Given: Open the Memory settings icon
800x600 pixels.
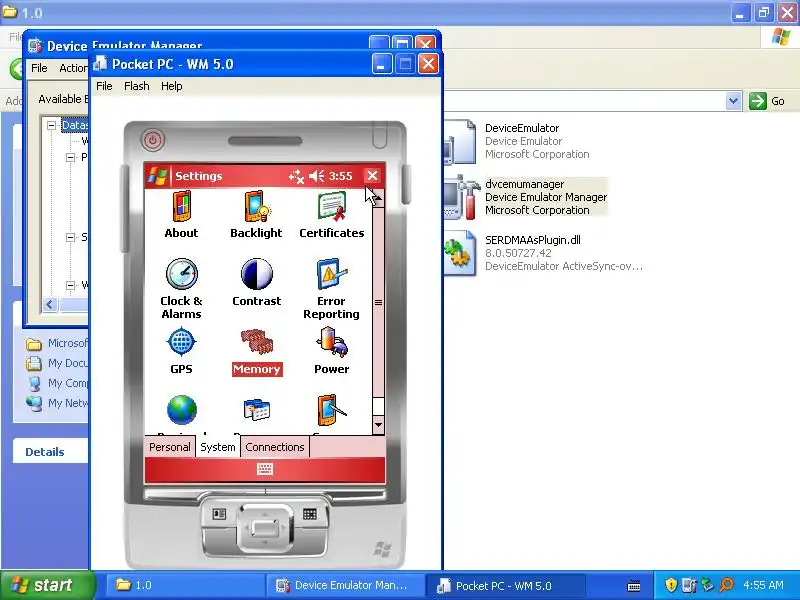Looking at the screenshot, I should point(257,351).
